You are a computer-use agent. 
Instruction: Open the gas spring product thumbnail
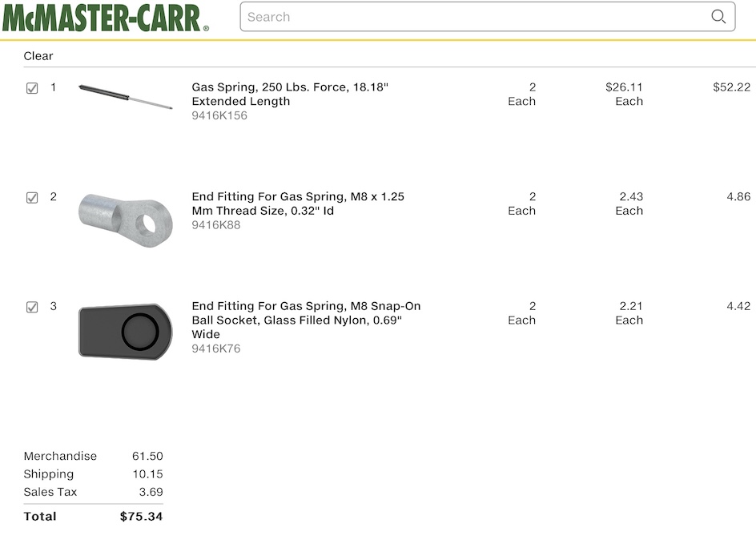point(126,95)
